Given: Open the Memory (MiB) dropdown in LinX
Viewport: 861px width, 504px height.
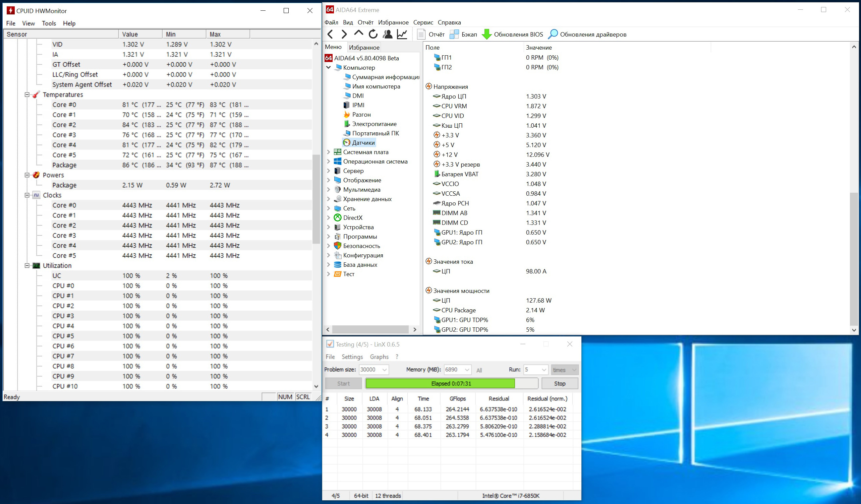Looking at the screenshot, I should (467, 370).
